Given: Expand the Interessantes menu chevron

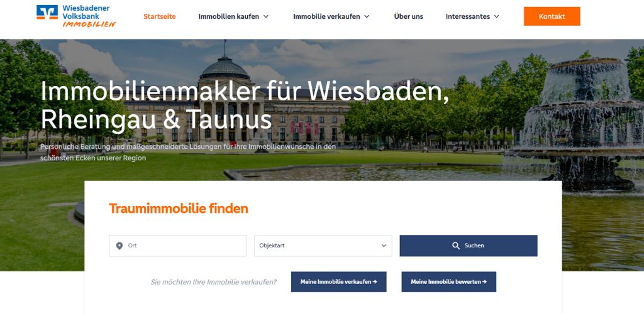Looking at the screenshot, I should 497,17.
